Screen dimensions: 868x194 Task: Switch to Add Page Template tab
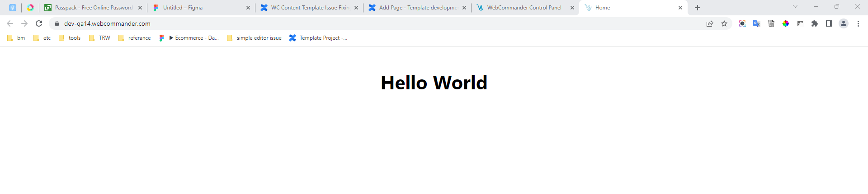(x=418, y=8)
